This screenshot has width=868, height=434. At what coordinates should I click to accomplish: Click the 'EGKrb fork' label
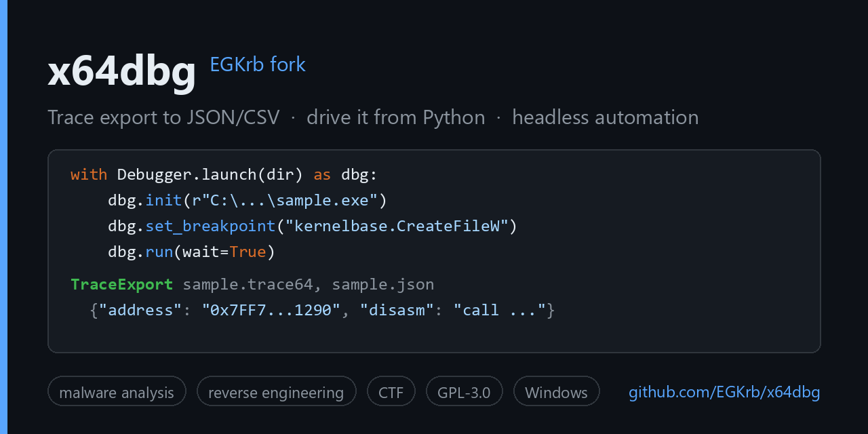(258, 64)
